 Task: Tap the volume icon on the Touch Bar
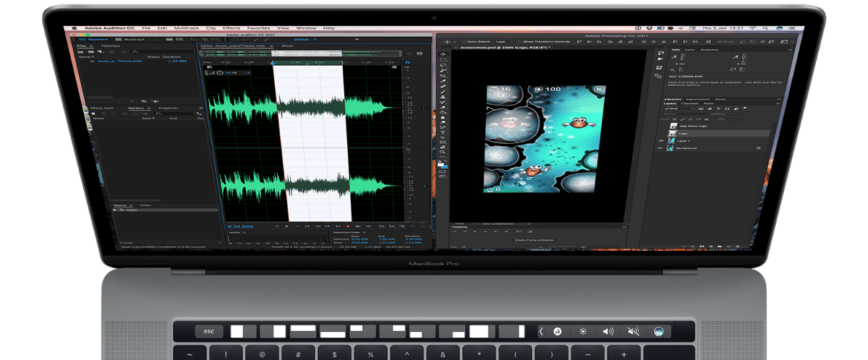(x=608, y=331)
